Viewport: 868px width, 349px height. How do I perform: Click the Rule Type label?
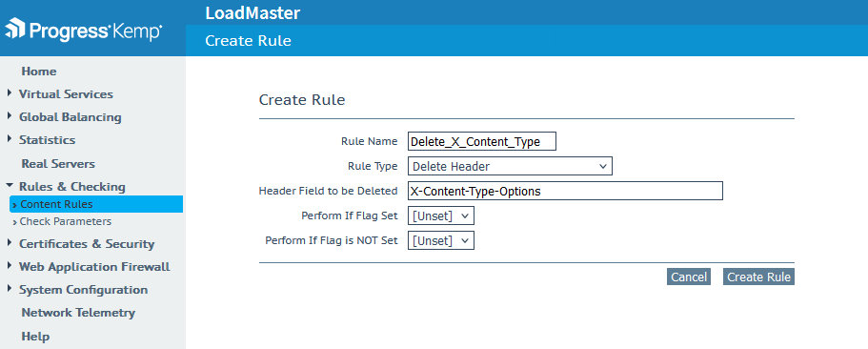tap(373, 166)
